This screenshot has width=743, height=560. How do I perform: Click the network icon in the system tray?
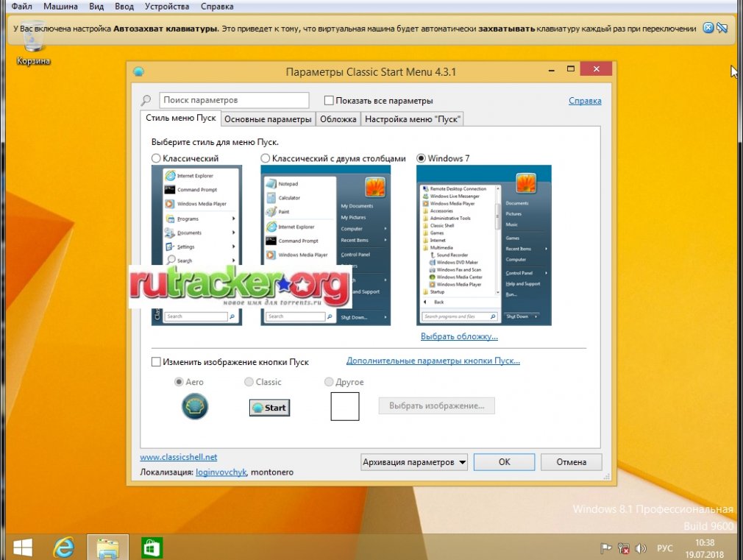pos(623,548)
